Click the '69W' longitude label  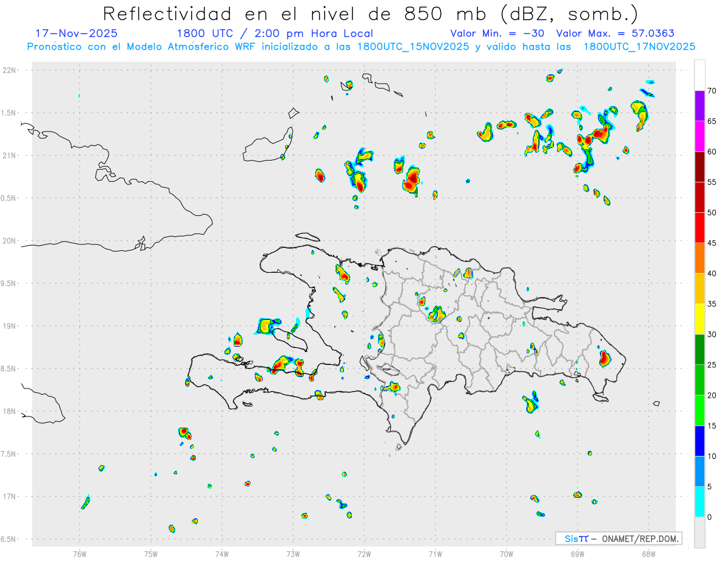[578, 554]
